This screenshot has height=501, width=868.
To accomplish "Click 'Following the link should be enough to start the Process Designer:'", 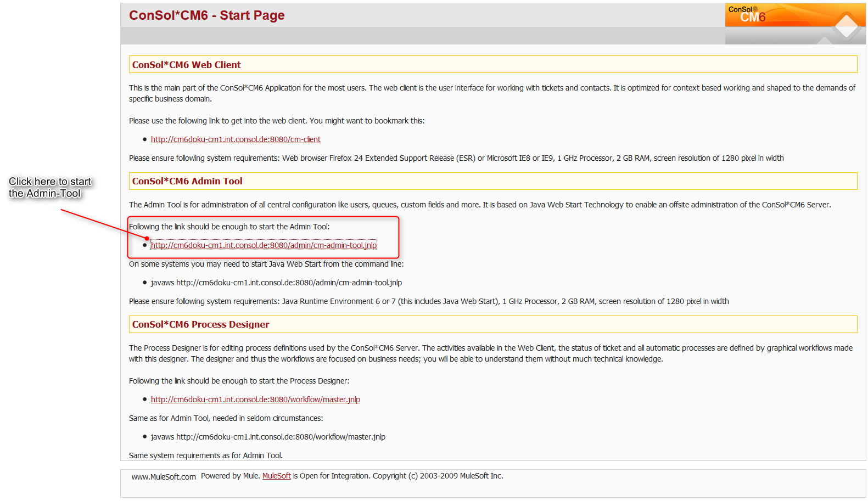I will click(239, 381).
